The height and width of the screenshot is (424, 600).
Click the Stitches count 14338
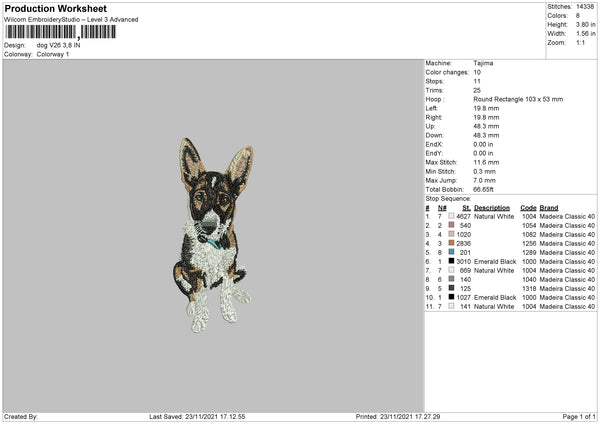(585, 7)
